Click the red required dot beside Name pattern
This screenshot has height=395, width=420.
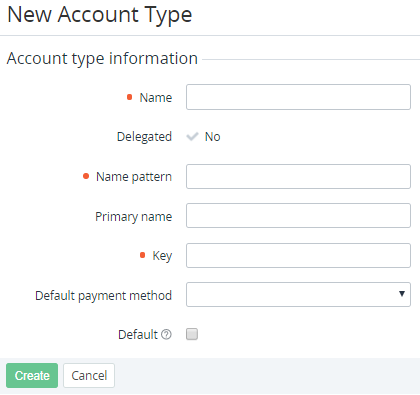coord(86,176)
